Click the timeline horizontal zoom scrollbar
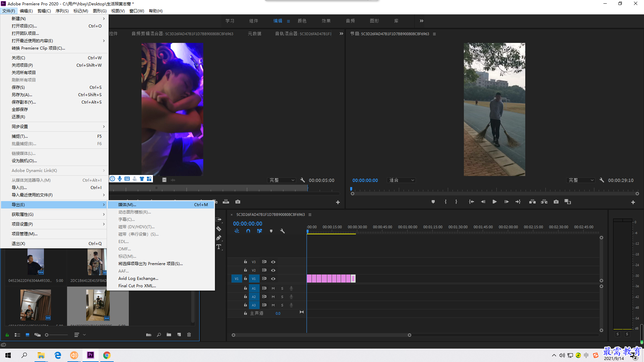Image resolution: width=644 pixels, height=362 pixels. tap(321, 335)
